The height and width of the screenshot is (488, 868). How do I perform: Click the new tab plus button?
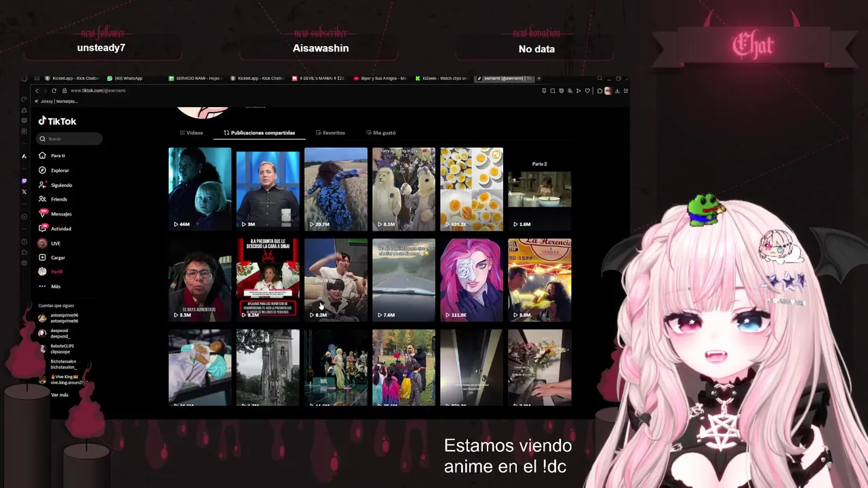pos(539,78)
